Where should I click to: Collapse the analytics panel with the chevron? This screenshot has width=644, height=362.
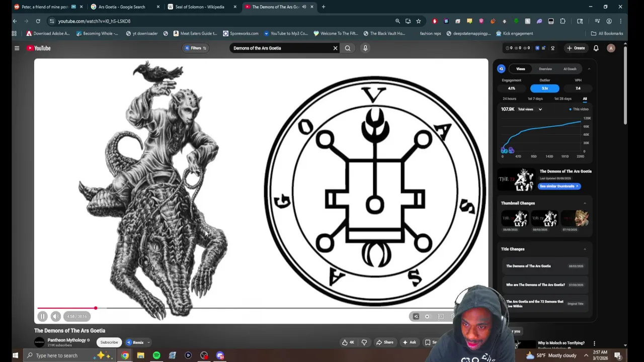pyautogui.click(x=589, y=69)
